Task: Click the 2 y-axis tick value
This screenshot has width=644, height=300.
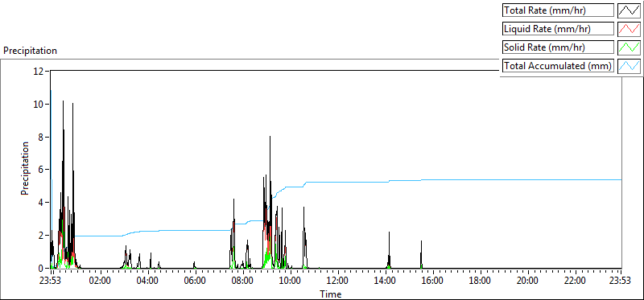Action: (41, 236)
